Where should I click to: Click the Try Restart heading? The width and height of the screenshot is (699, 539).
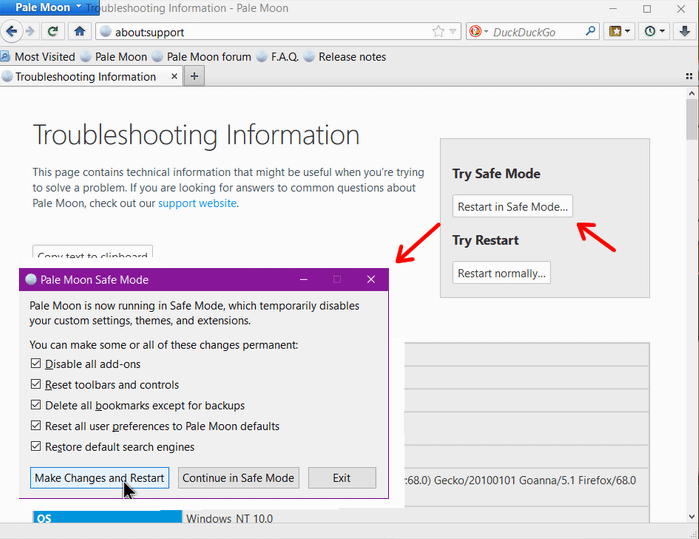(485, 240)
